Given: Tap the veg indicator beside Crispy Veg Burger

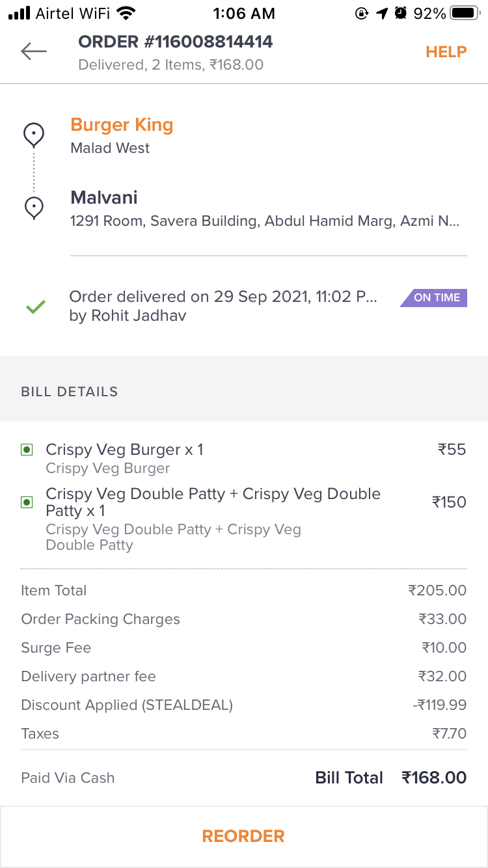Looking at the screenshot, I should click(27, 450).
